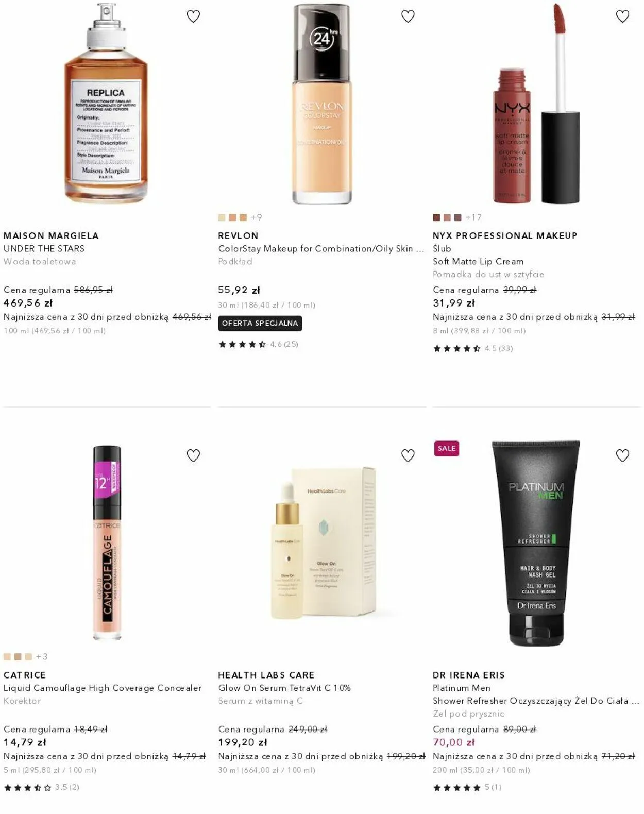Viewport: 644px width, 814px height.
Task: Pick the second Catrice concealer shade swatch
Action: click(x=18, y=657)
